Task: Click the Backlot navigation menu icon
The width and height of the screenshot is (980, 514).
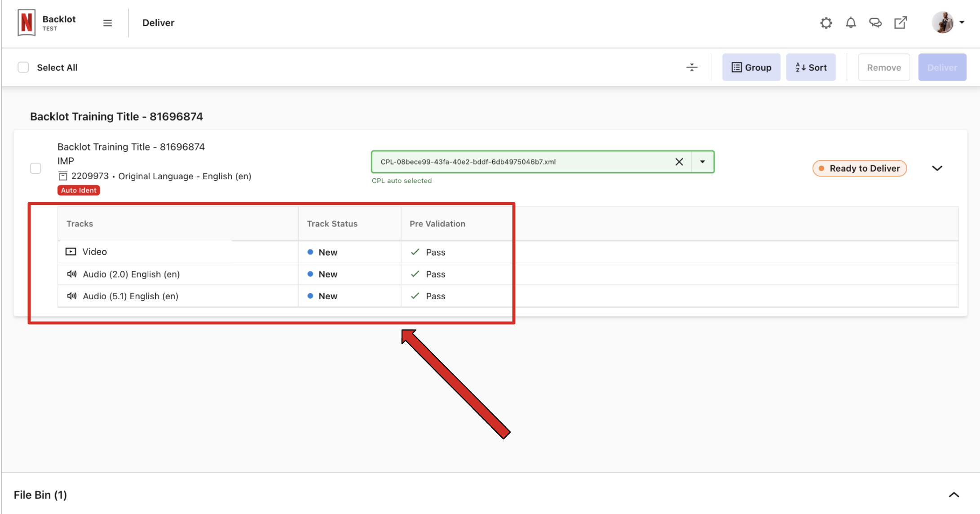Action: pyautogui.click(x=107, y=22)
